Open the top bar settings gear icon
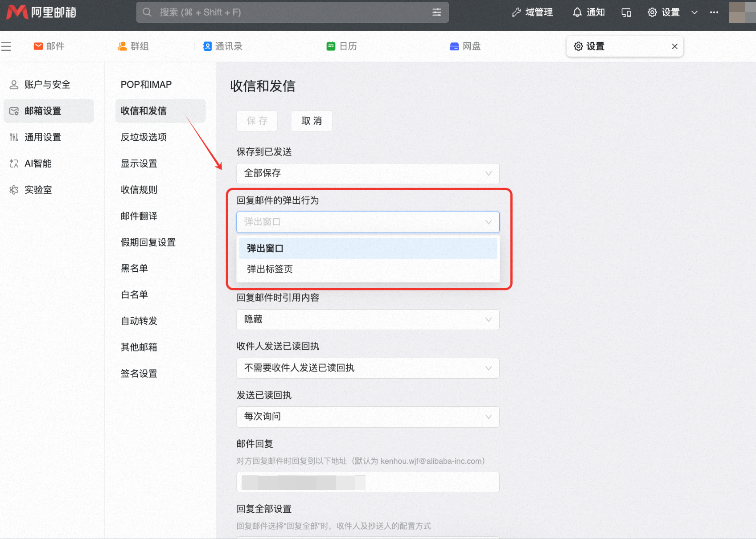 (652, 12)
